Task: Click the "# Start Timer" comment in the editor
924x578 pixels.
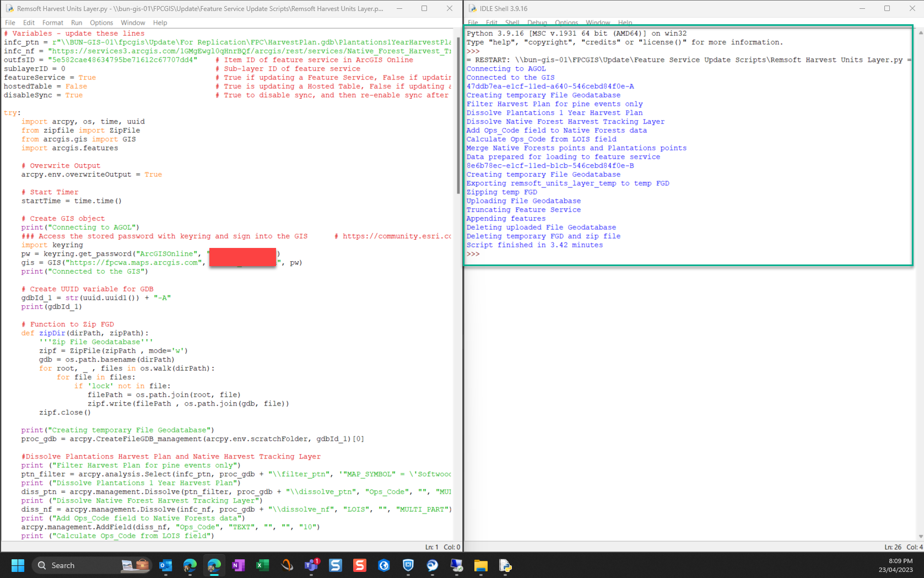Action: [50, 192]
